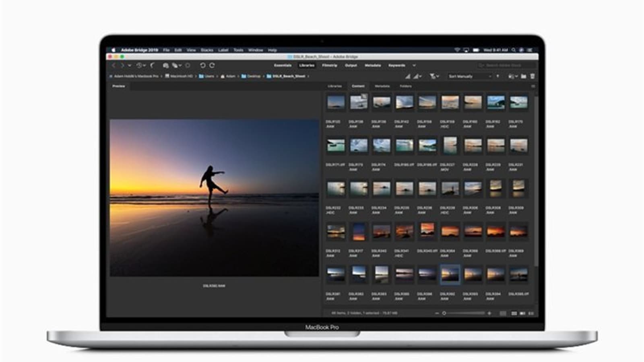Go back using the Back arrow
The image size is (644, 362).
[x=114, y=65]
